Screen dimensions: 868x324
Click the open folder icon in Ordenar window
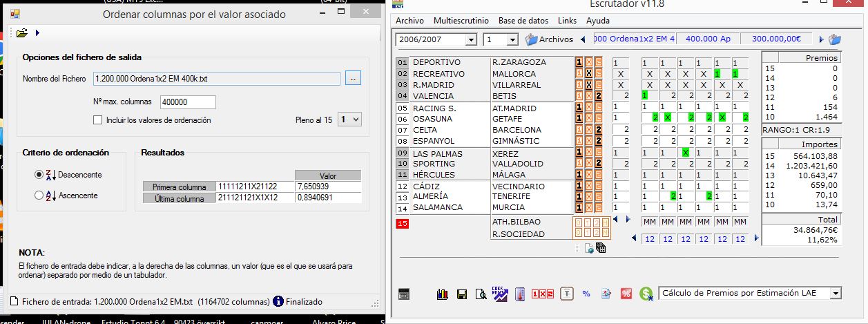tap(21, 32)
